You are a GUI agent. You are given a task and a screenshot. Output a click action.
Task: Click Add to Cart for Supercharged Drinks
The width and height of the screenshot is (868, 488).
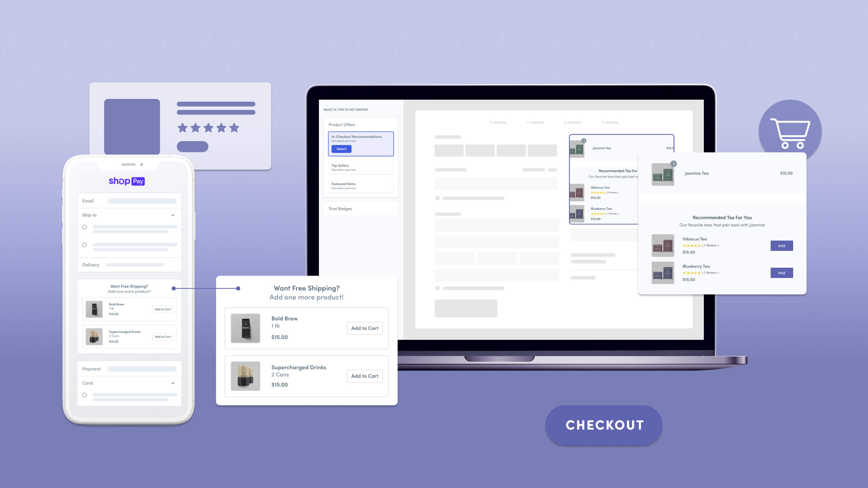tap(364, 376)
